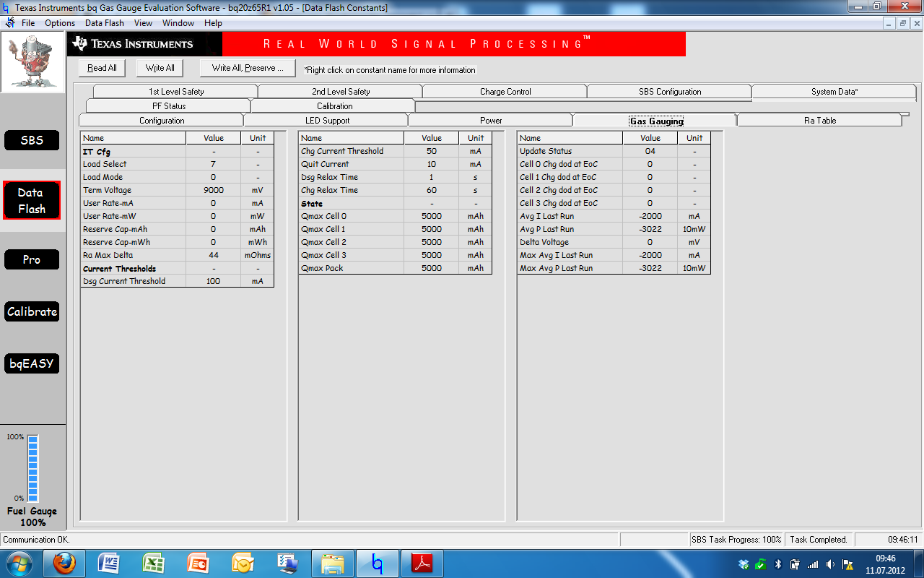Open the SBS section in the sidebar
The width and height of the screenshot is (924, 578).
[32, 140]
